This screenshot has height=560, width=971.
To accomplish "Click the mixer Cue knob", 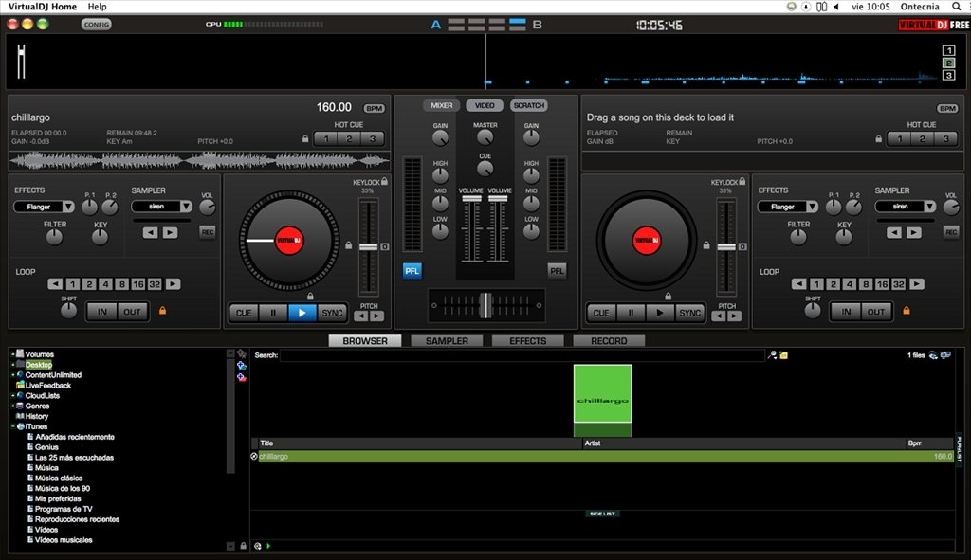I will coord(485,168).
